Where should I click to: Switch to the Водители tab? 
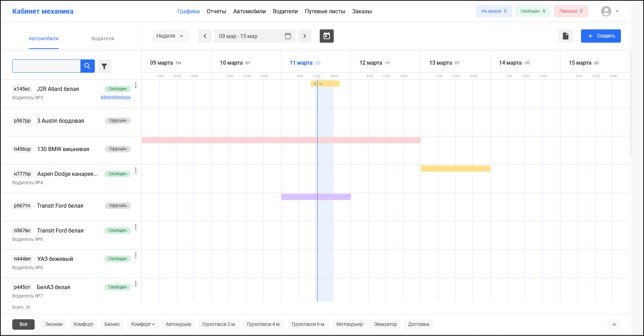pos(103,38)
